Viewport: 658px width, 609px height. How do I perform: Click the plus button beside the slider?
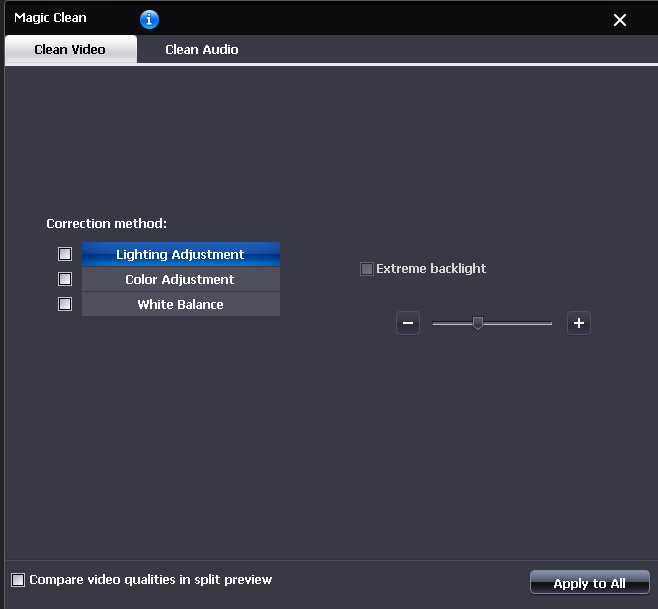(579, 323)
